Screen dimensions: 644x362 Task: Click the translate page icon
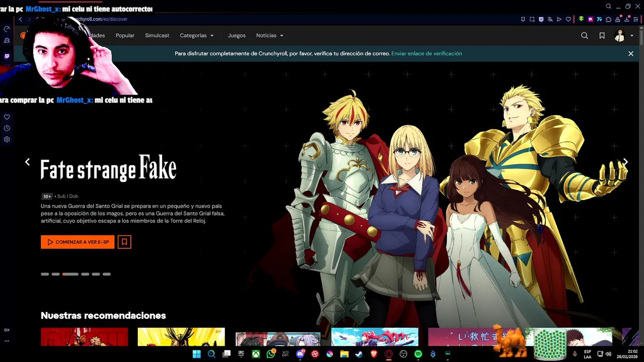point(550,19)
